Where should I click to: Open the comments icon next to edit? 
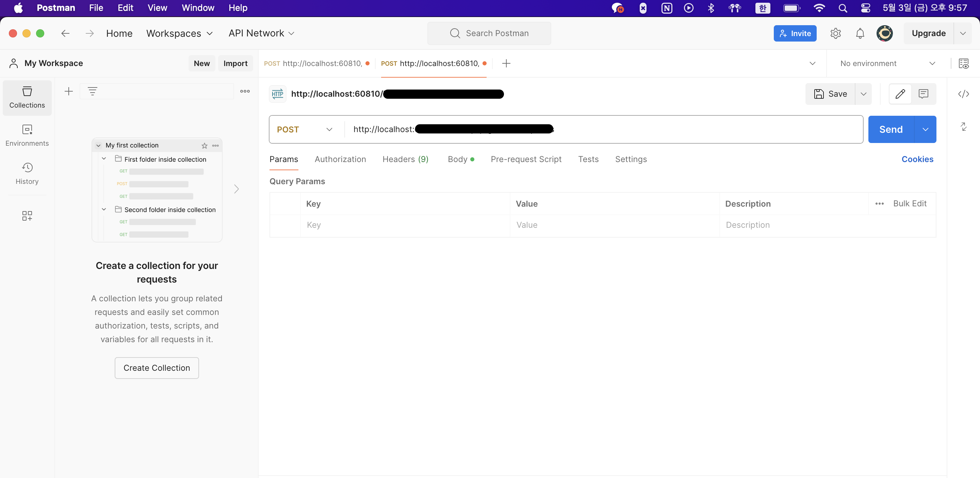923,94
